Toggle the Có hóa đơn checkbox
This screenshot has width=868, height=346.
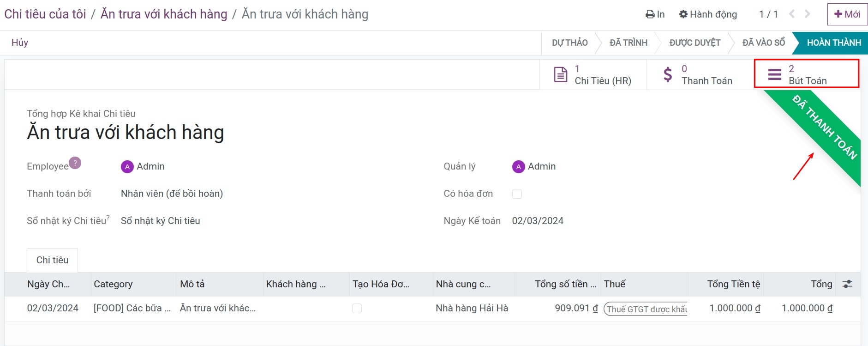pos(517,194)
